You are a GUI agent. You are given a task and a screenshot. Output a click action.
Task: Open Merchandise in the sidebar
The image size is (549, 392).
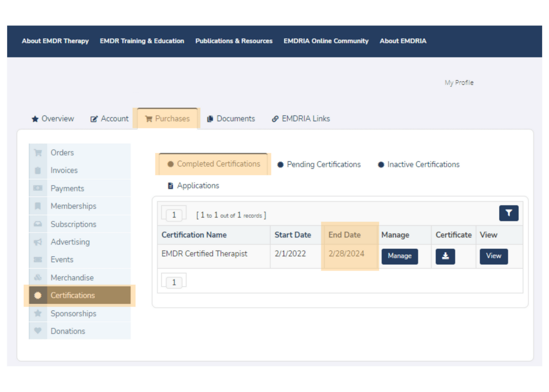(80, 278)
